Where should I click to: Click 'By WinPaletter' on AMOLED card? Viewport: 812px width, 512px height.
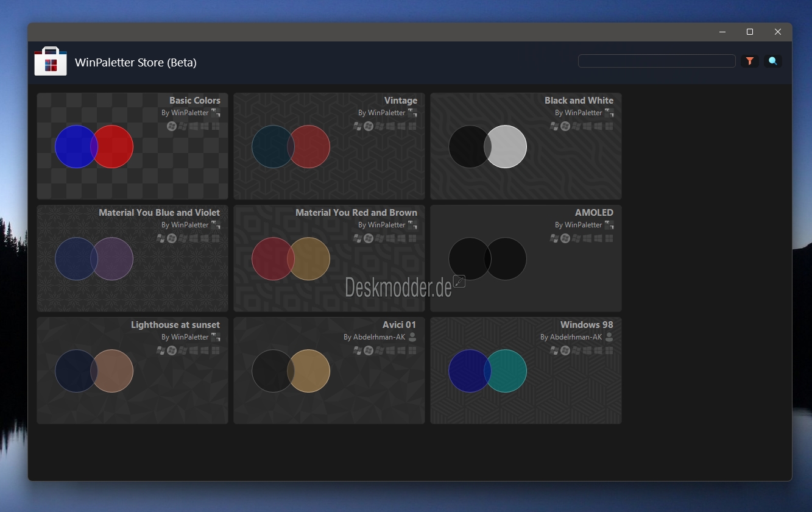pyautogui.click(x=578, y=225)
